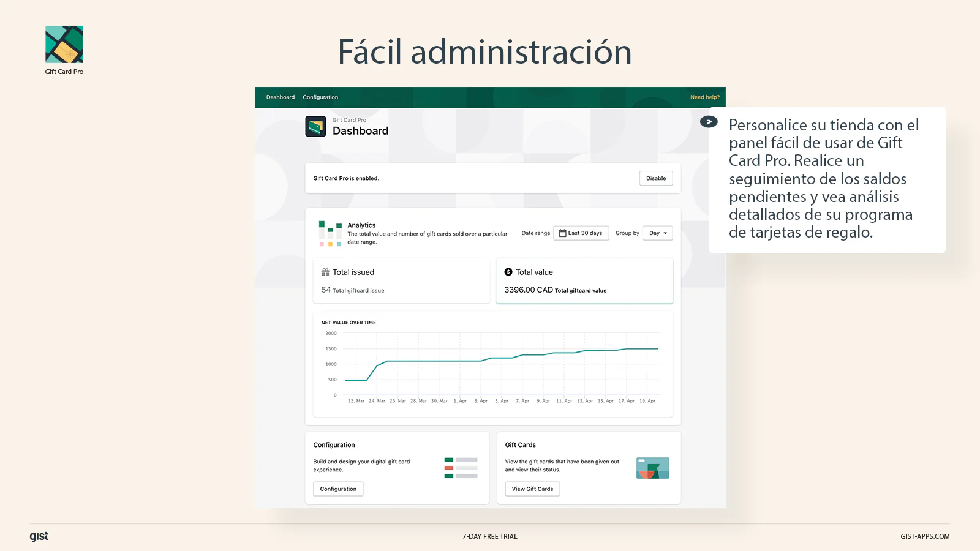Open the Configuration menu tab

(320, 97)
